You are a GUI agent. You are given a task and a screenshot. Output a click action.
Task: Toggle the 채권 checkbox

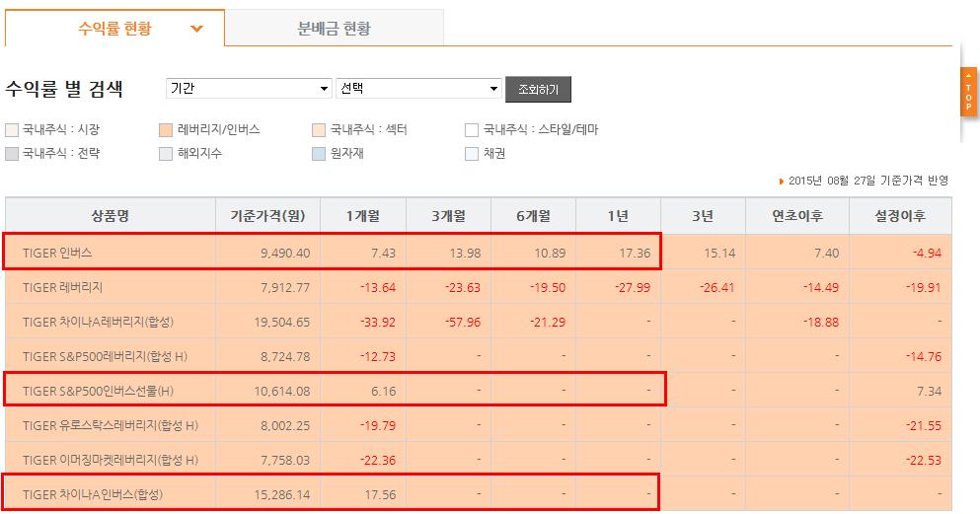[x=472, y=154]
